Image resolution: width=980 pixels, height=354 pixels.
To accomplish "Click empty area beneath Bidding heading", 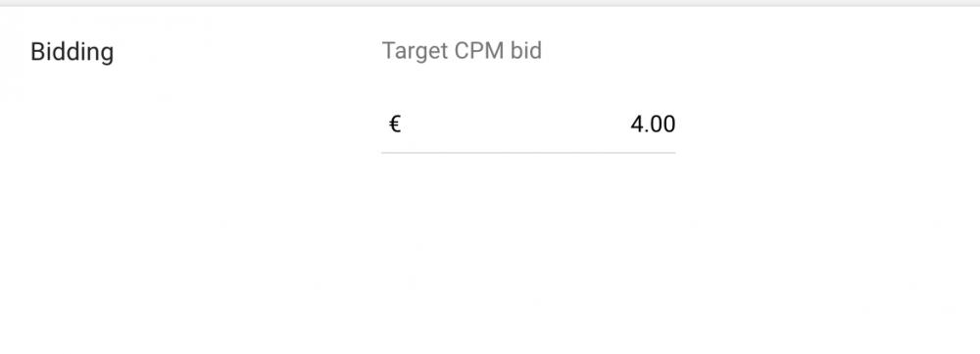I will pyautogui.click(x=72, y=187).
